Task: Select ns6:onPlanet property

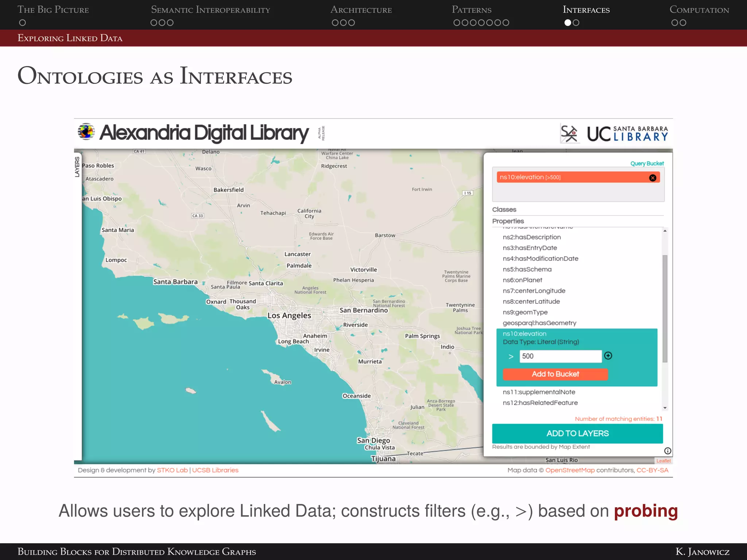Action: 522,280
